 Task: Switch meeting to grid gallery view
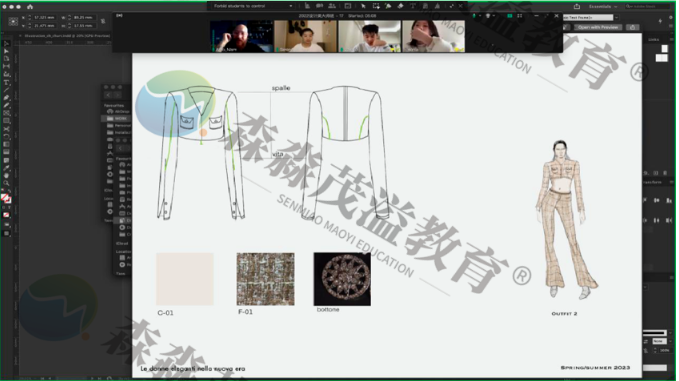tap(519, 16)
